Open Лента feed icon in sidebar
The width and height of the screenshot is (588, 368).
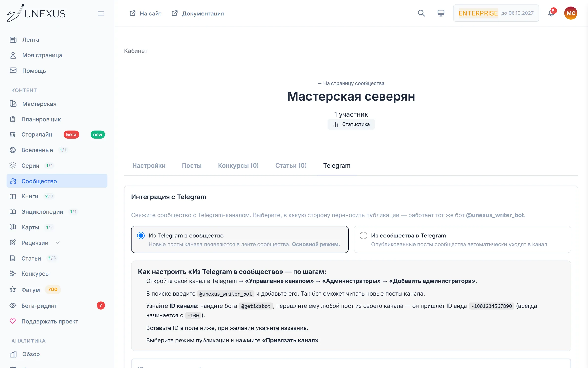click(x=13, y=39)
